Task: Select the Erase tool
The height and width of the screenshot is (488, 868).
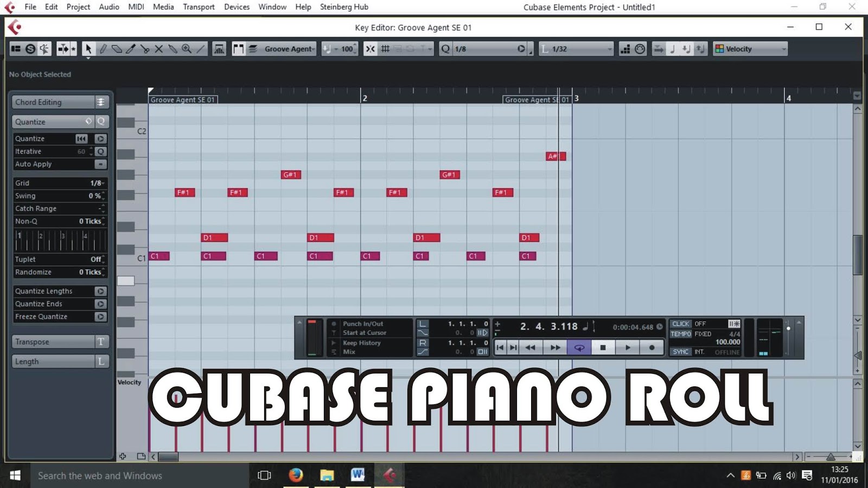Action: pyautogui.click(x=117, y=49)
